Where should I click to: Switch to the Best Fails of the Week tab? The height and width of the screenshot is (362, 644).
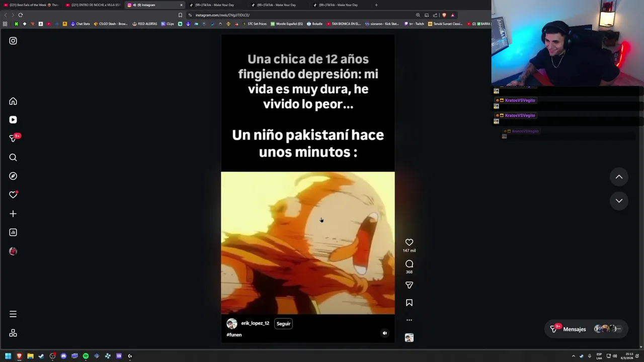(x=31, y=5)
